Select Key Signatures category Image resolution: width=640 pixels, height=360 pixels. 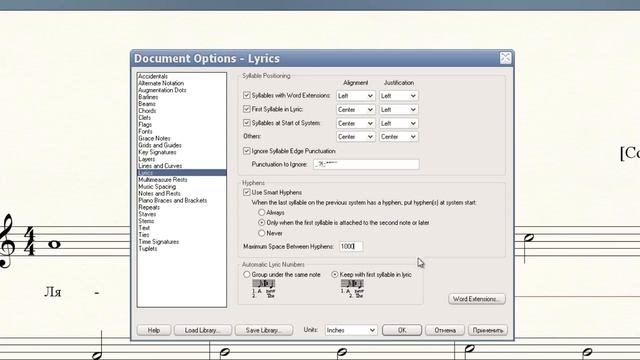[x=157, y=152]
